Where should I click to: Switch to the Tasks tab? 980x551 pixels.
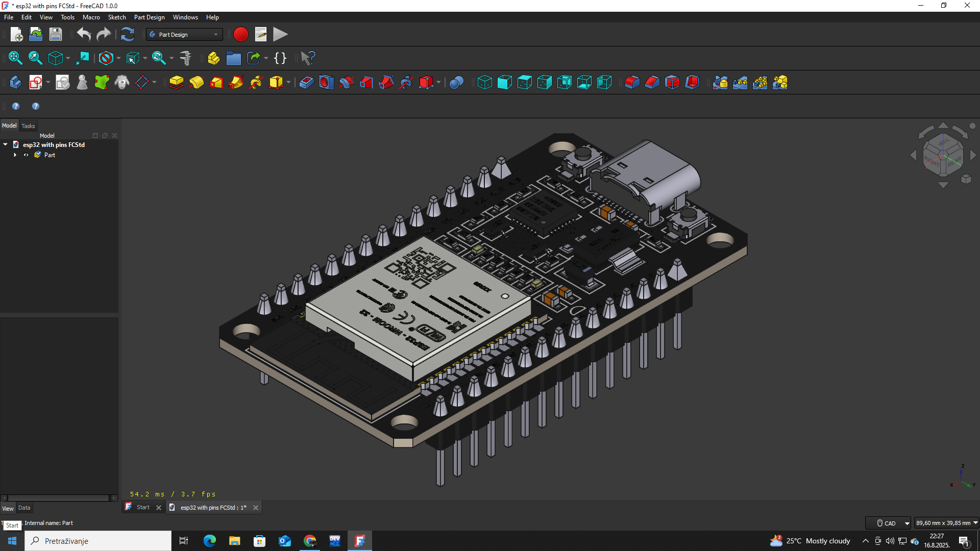(x=28, y=126)
